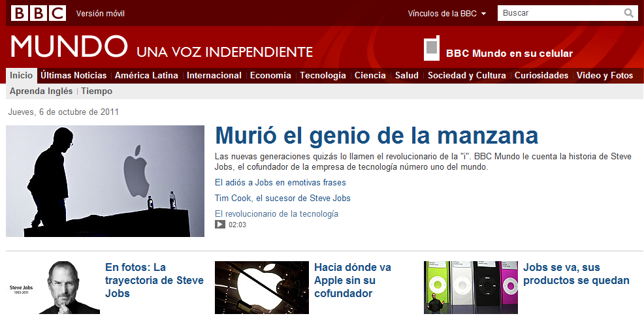The width and height of the screenshot is (644, 316).
Task: Open En fotos: La trayectoria de Steve Jobs
Action: coord(154,280)
